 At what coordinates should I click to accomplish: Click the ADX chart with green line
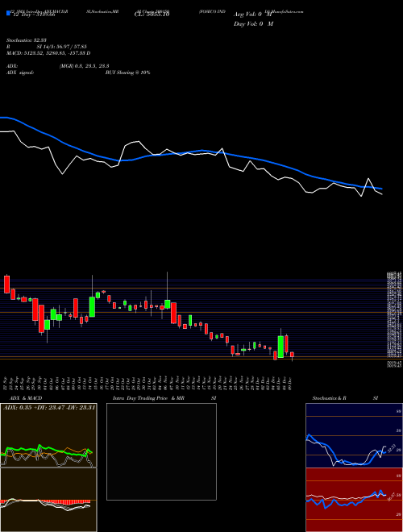(48, 435)
